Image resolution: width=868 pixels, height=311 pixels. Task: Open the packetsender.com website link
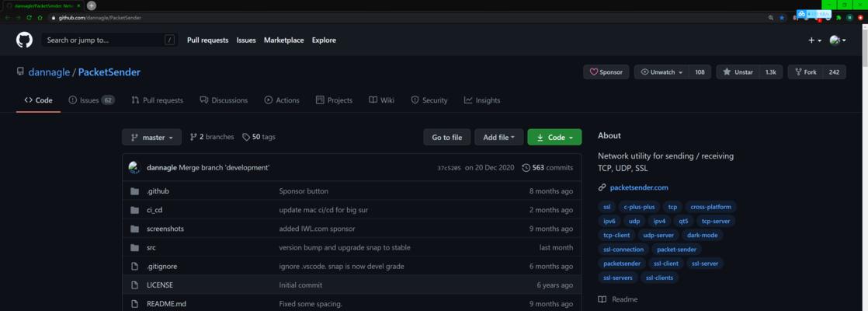(x=639, y=187)
